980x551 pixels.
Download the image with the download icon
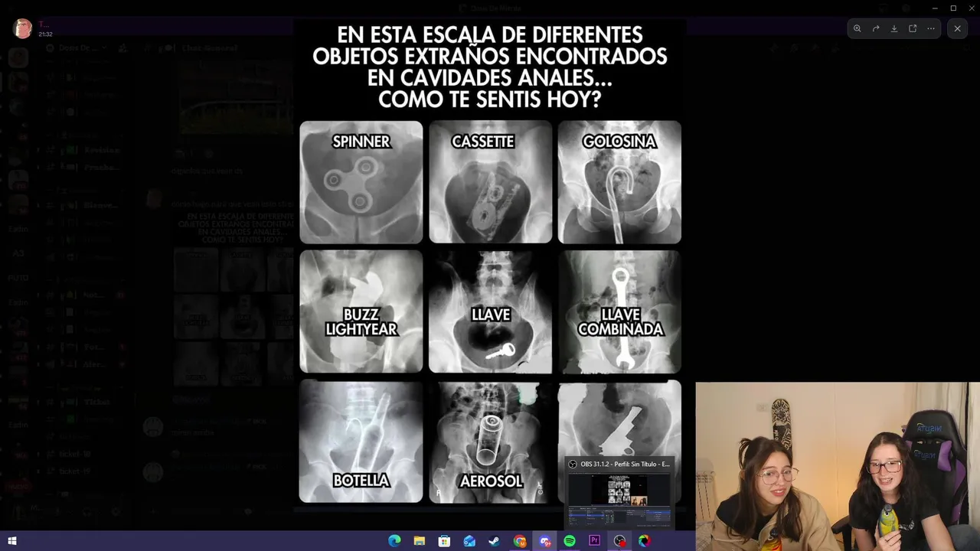point(894,28)
